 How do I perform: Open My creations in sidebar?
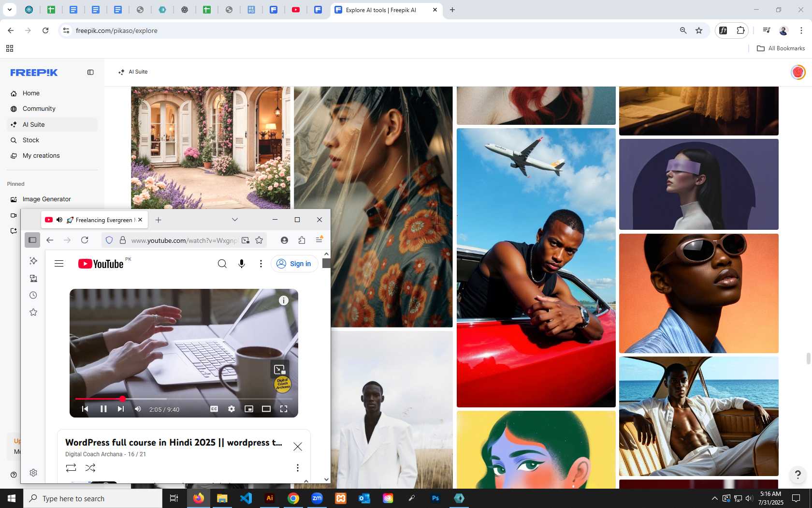[41, 156]
